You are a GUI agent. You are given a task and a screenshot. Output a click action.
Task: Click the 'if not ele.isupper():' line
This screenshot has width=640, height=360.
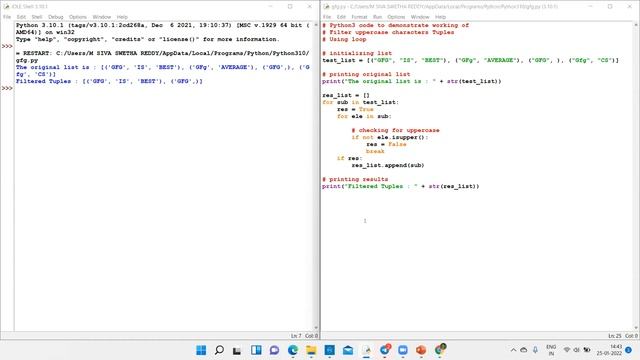pos(390,137)
